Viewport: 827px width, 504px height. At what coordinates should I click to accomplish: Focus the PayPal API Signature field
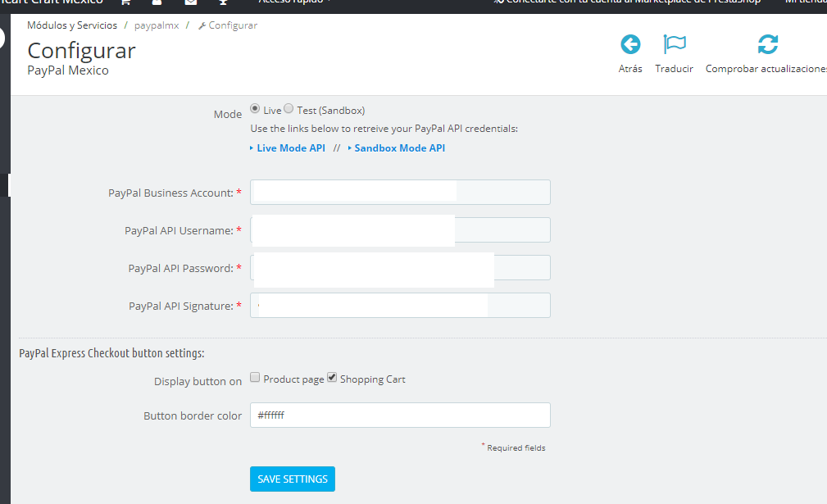(400, 305)
